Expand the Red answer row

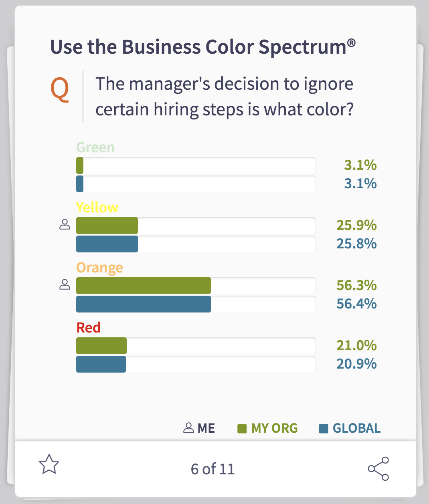click(x=88, y=327)
